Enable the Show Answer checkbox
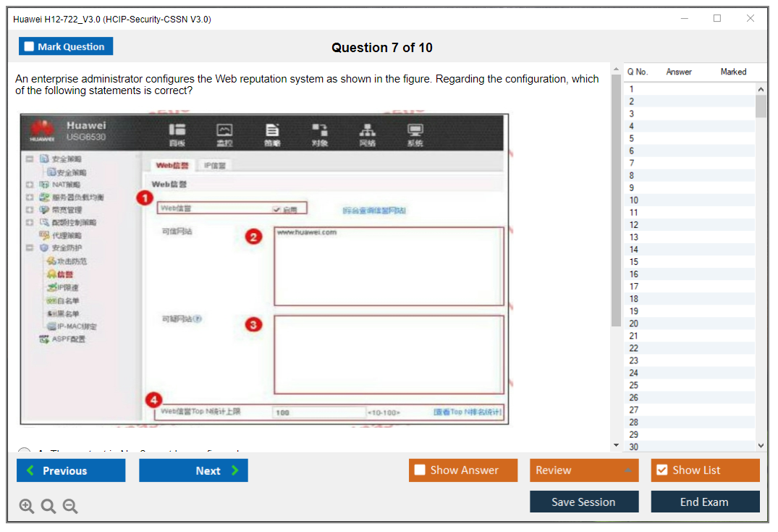This screenshot has width=778, height=532. point(420,470)
